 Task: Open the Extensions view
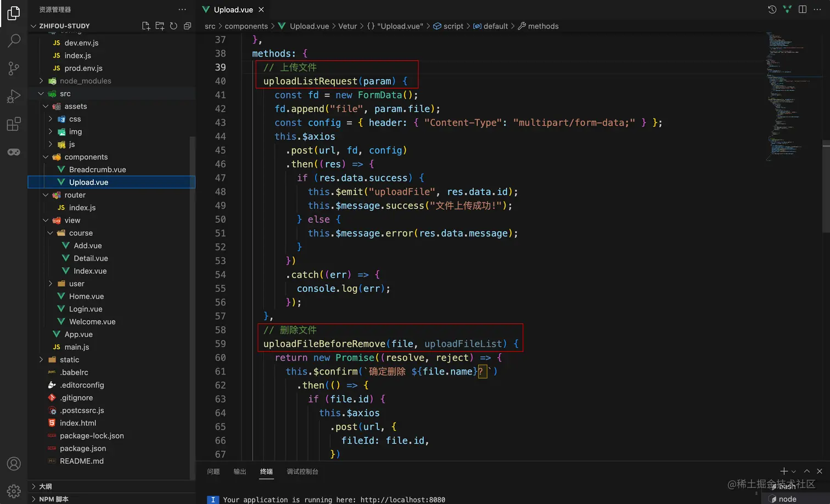tap(14, 124)
